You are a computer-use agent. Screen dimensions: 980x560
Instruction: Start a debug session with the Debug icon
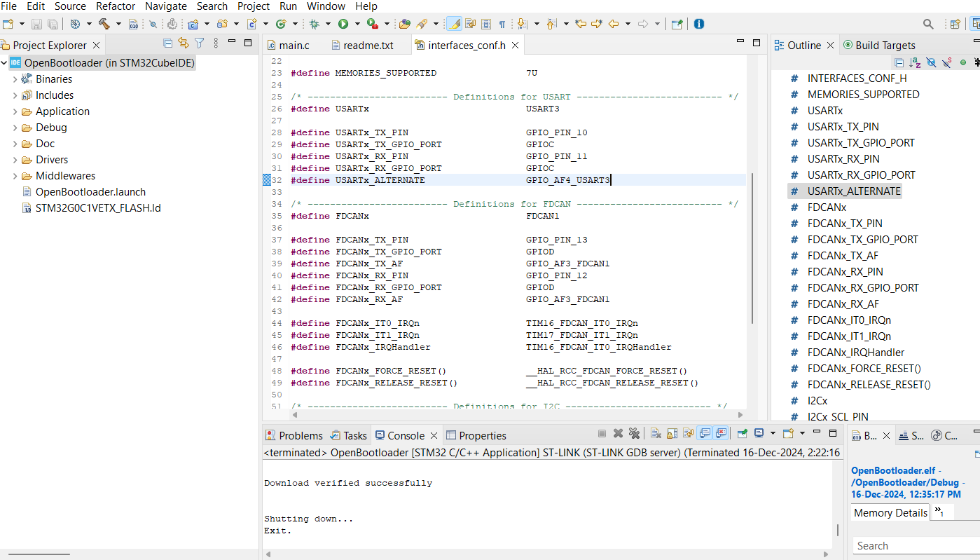point(315,23)
